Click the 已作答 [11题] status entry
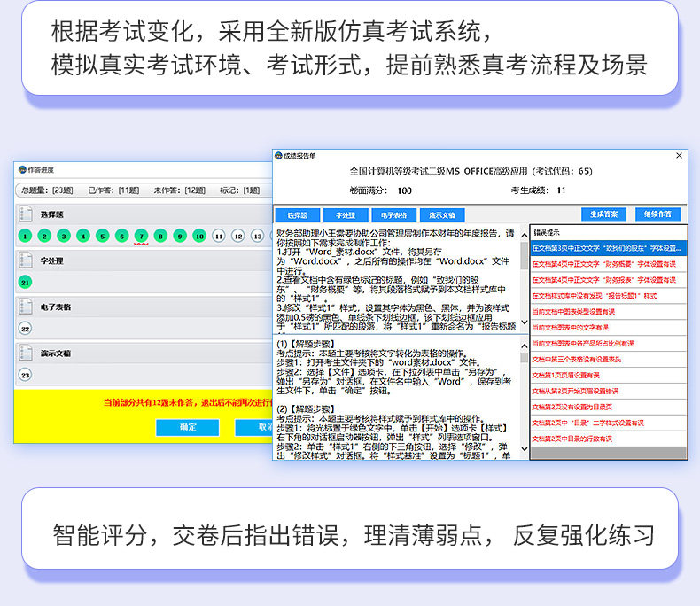Screen dimensions: 700x606 (113, 190)
